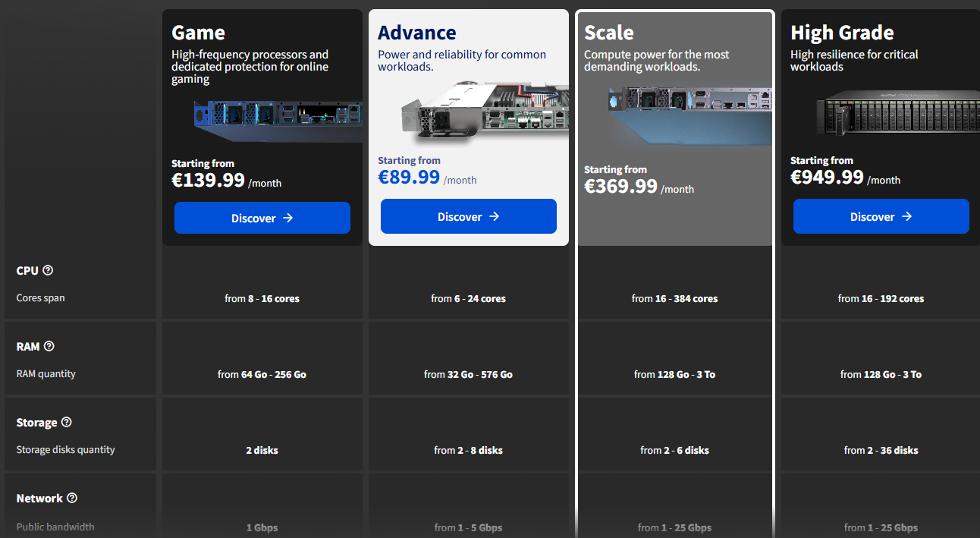Open the Game range title
This screenshot has height=538, width=980.
[x=198, y=33]
